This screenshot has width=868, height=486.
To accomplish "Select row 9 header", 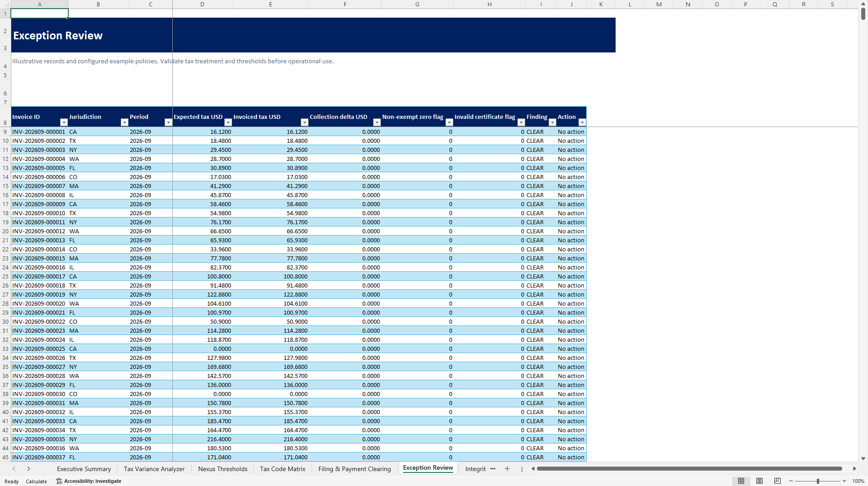I will tap(5, 132).
